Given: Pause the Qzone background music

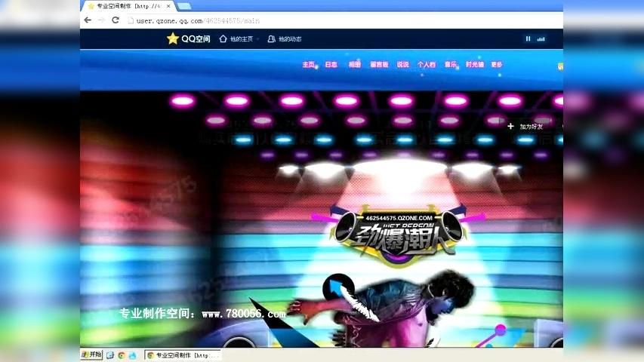Looking at the screenshot, I should point(528,38).
